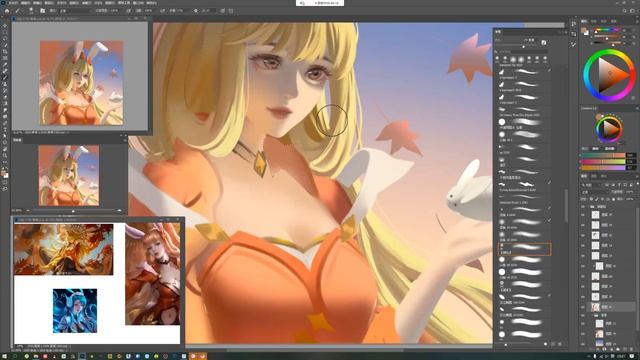The width and height of the screenshot is (640, 360).
Task: Pick a color in Coolorus small wheel
Action: point(608,129)
